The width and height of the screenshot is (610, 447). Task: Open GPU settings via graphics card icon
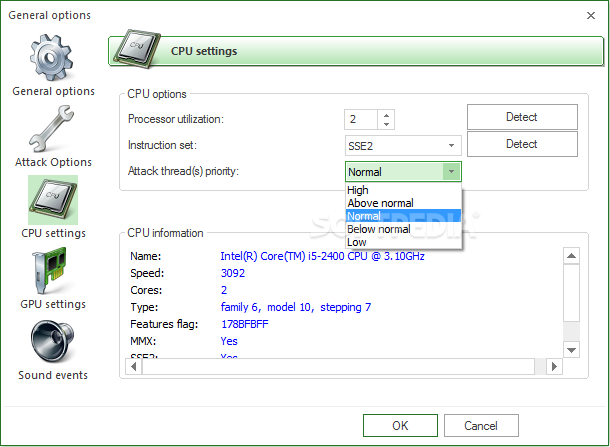(49, 271)
